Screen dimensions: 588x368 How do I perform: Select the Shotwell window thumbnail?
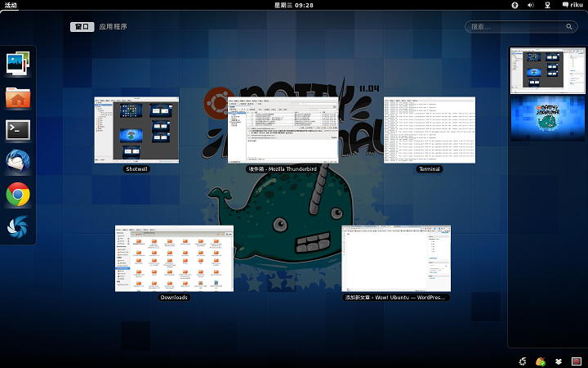pos(136,130)
